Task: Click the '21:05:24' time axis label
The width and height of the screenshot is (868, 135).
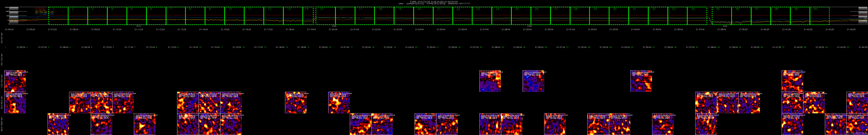Action: click(9, 30)
